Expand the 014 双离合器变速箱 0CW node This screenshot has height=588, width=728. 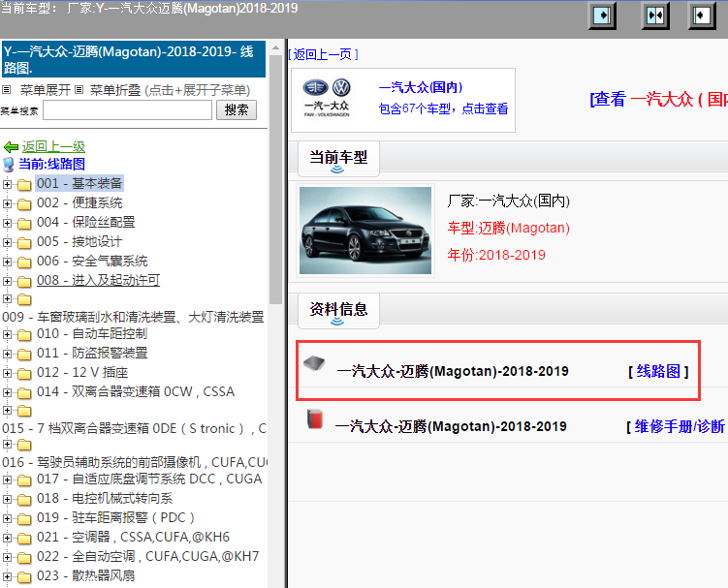pos(7,392)
